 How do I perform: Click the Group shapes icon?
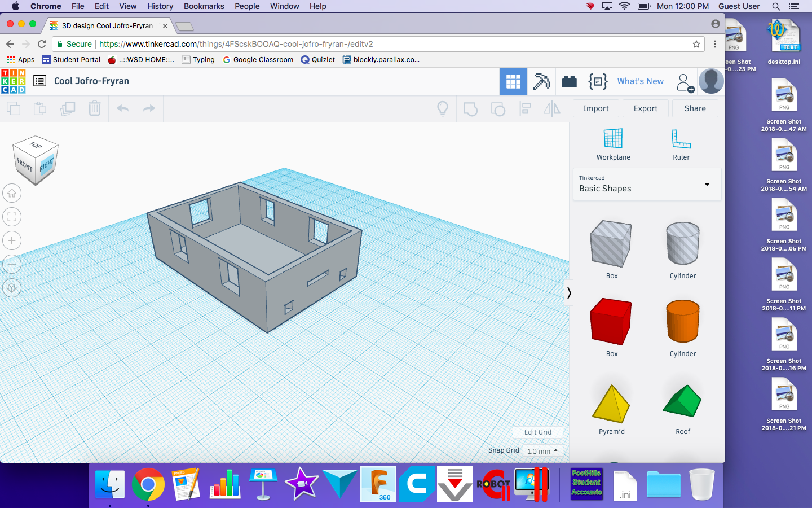[470, 108]
